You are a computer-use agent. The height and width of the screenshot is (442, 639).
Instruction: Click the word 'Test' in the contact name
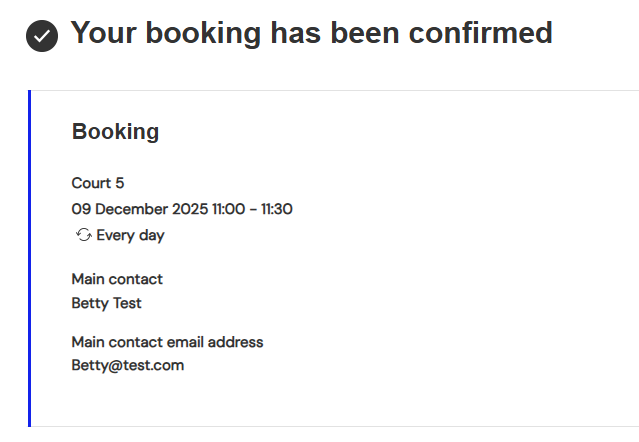click(x=127, y=302)
